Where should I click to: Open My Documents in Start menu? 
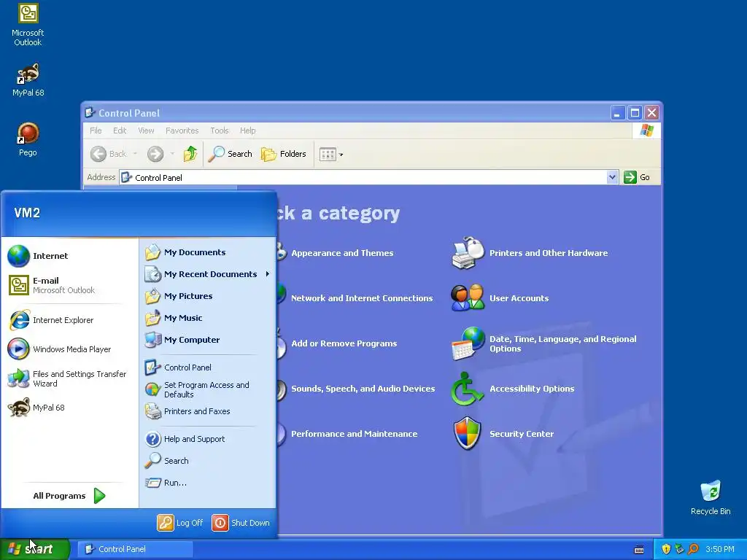point(185,252)
